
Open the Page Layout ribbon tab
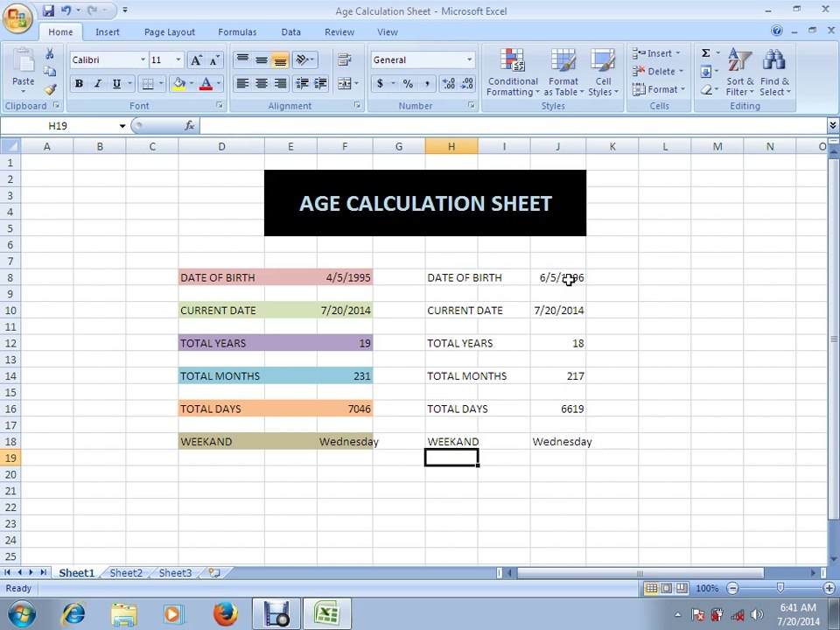pos(169,32)
